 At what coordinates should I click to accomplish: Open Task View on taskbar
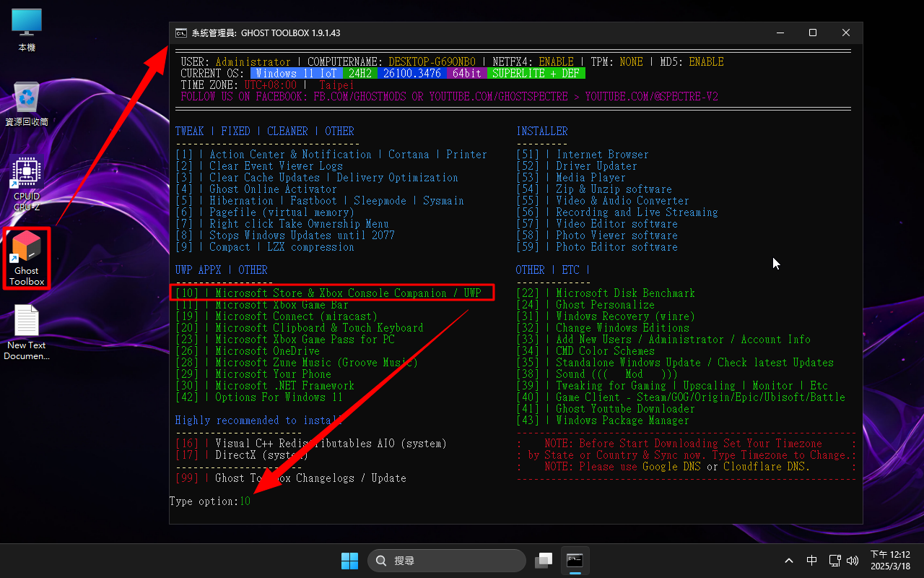click(x=544, y=561)
